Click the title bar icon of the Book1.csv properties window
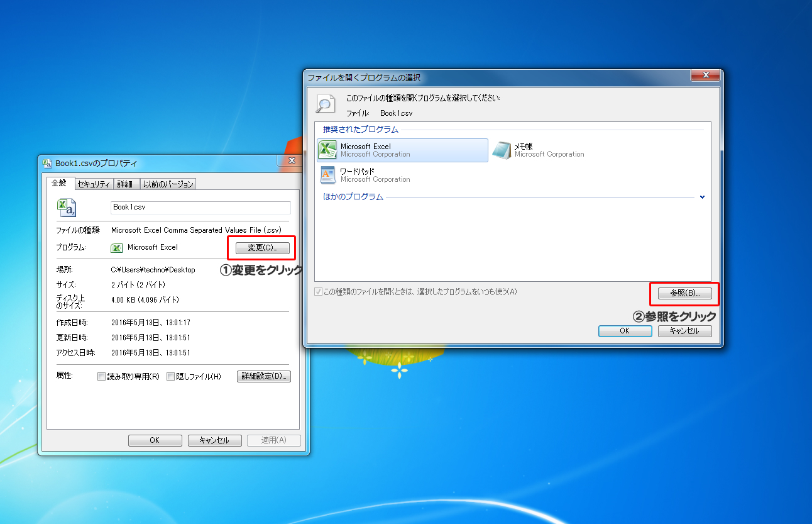The width and height of the screenshot is (812, 524). (x=47, y=164)
